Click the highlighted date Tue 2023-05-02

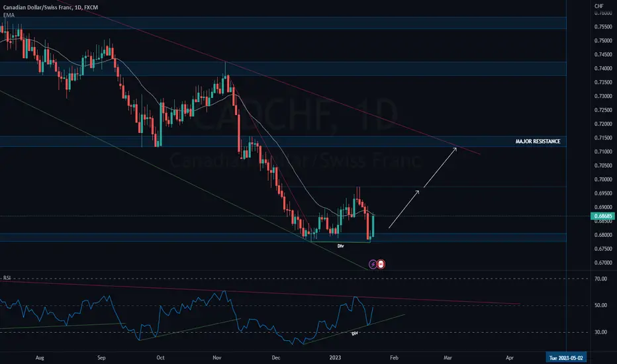coord(566,357)
